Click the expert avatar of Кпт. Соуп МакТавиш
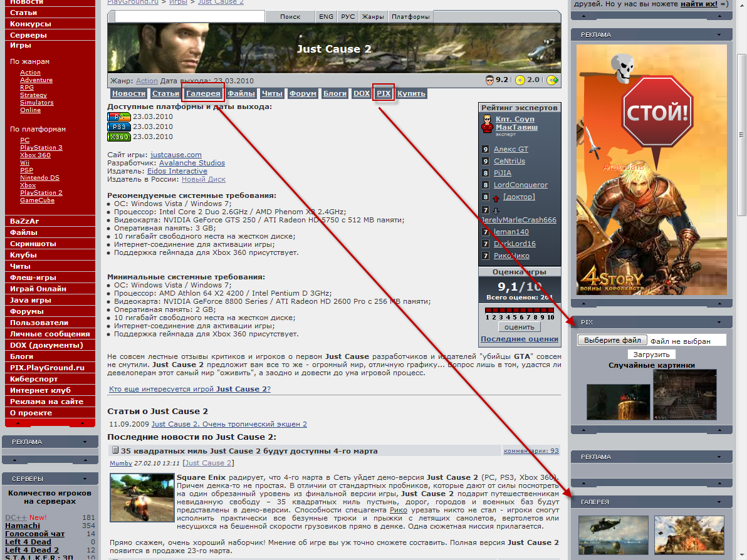747x560 pixels. (487, 124)
